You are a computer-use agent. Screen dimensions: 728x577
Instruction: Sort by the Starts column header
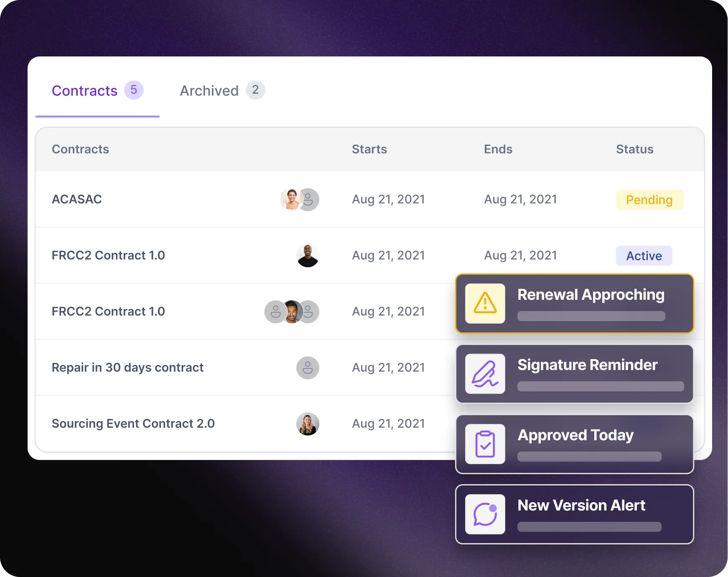point(369,149)
